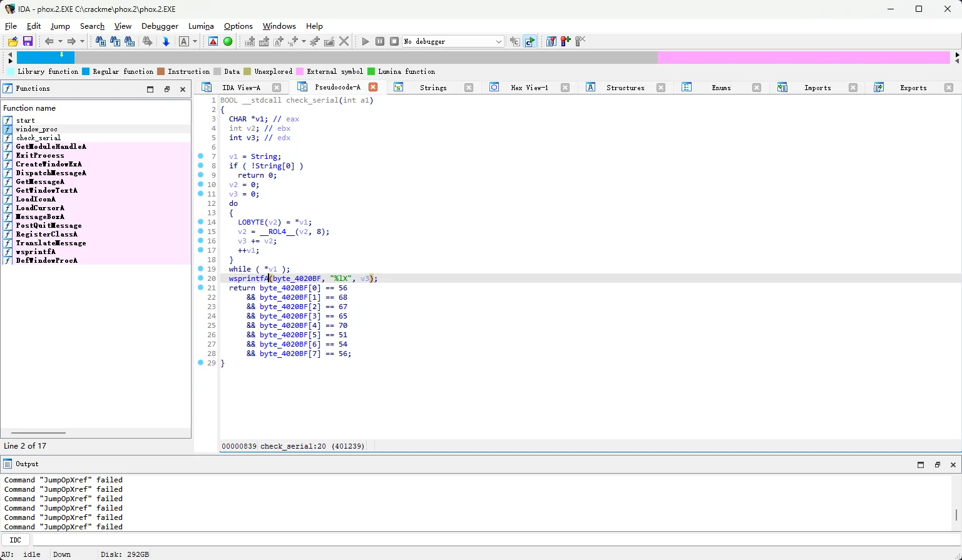Click the pause process icon
Screen dimensions: 962x560
click(x=380, y=41)
